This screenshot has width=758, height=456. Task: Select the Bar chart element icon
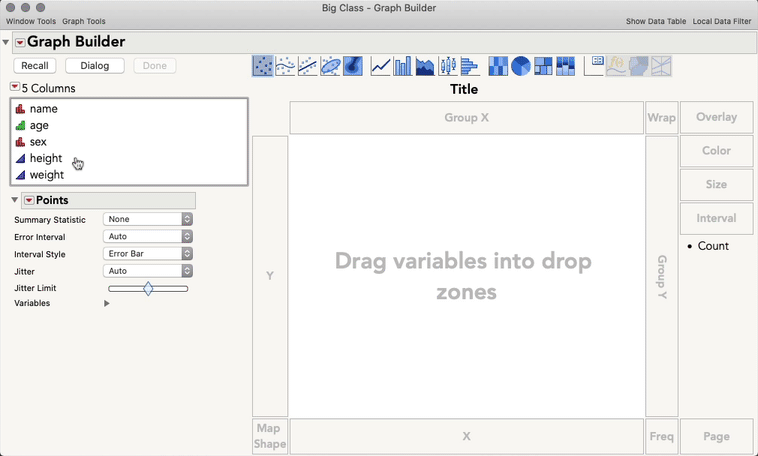click(x=403, y=66)
